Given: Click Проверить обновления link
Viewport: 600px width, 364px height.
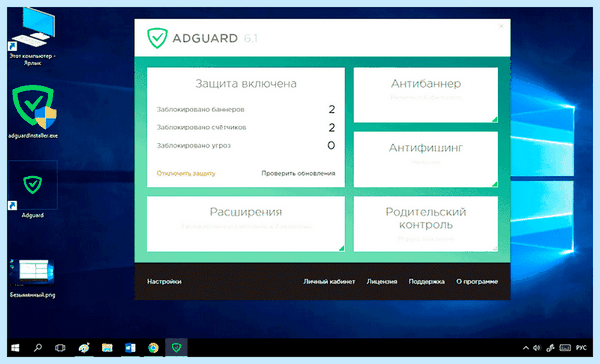Looking at the screenshot, I should (298, 173).
